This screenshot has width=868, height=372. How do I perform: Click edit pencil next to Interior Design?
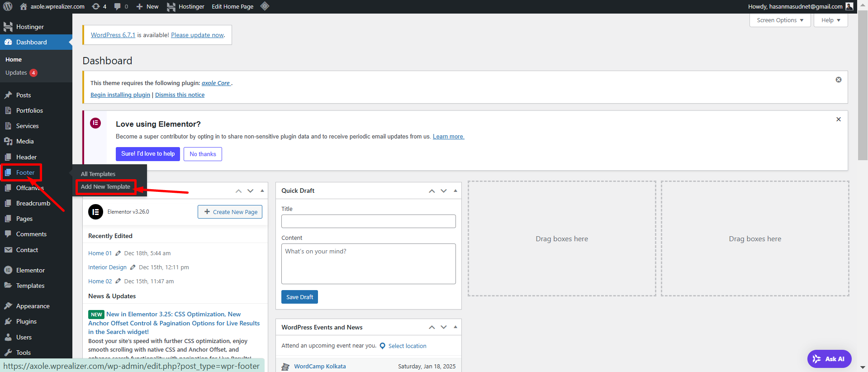(x=133, y=267)
